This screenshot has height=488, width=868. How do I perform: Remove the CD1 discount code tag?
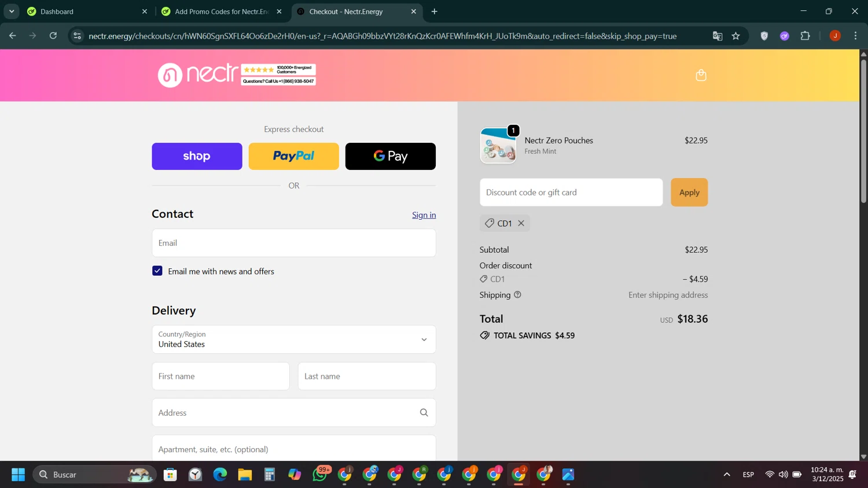521,223
